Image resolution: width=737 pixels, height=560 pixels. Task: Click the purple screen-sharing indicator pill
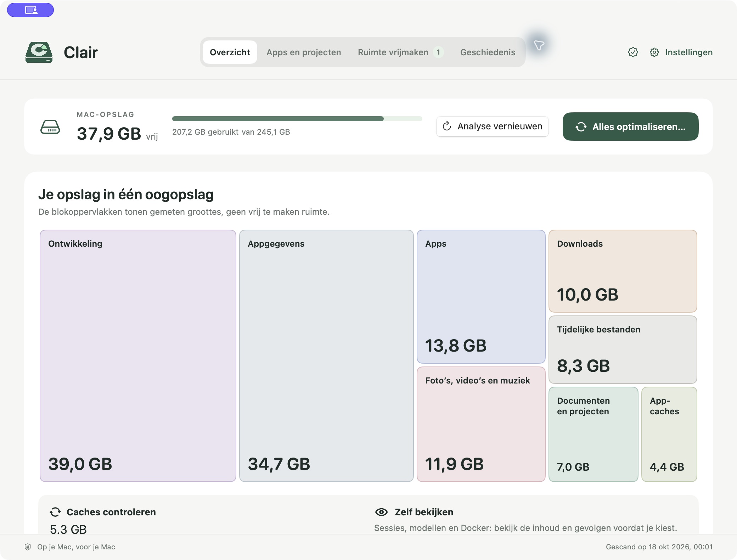point(30,10)
